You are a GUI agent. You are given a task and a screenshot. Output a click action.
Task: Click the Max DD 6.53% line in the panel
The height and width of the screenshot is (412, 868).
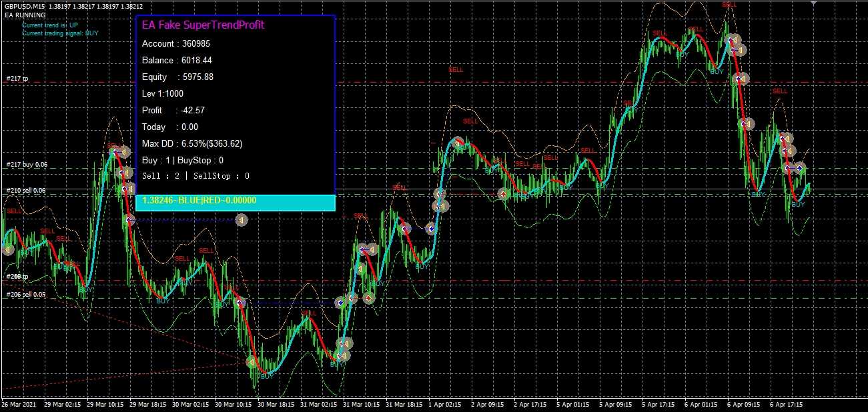coord(192,143)
